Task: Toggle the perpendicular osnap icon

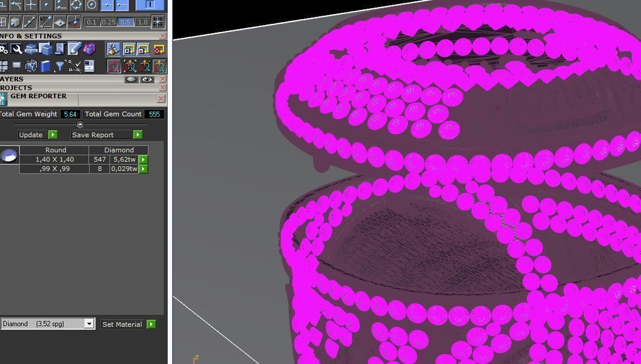Action: (61, 5)
